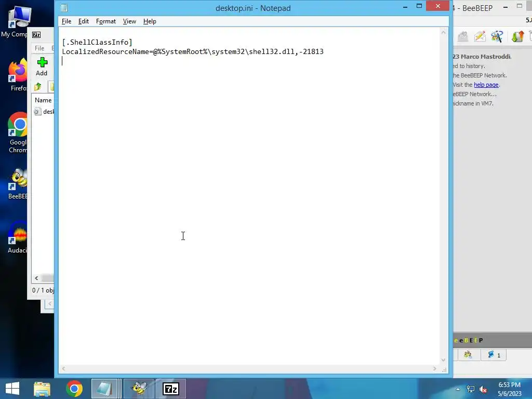
Task: Open the Format menu in Notepad
Action: [106, 21]
